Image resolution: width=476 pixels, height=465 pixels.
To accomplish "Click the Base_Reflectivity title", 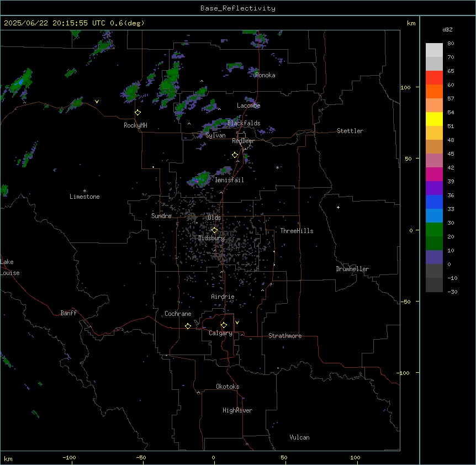I will click(238, 8).
